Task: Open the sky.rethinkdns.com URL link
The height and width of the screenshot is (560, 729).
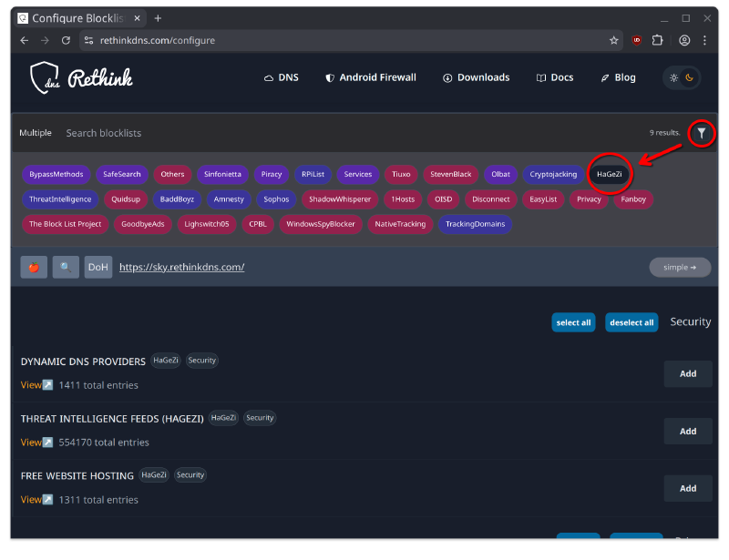Action: click(x=181, y=267)
